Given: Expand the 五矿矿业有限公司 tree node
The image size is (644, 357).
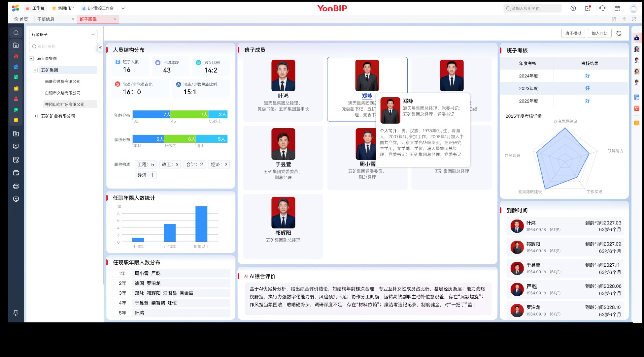Looking at the screenshot, I should click(35, 116).
